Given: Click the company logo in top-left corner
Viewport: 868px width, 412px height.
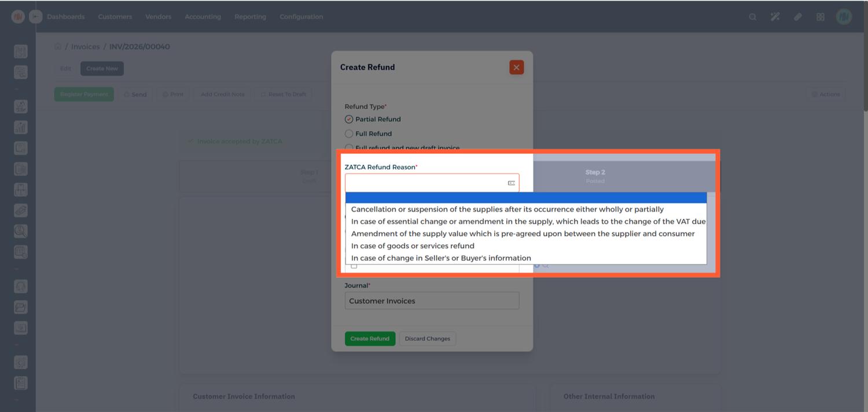Looking at the screenshot, I should tap(17, 17).
